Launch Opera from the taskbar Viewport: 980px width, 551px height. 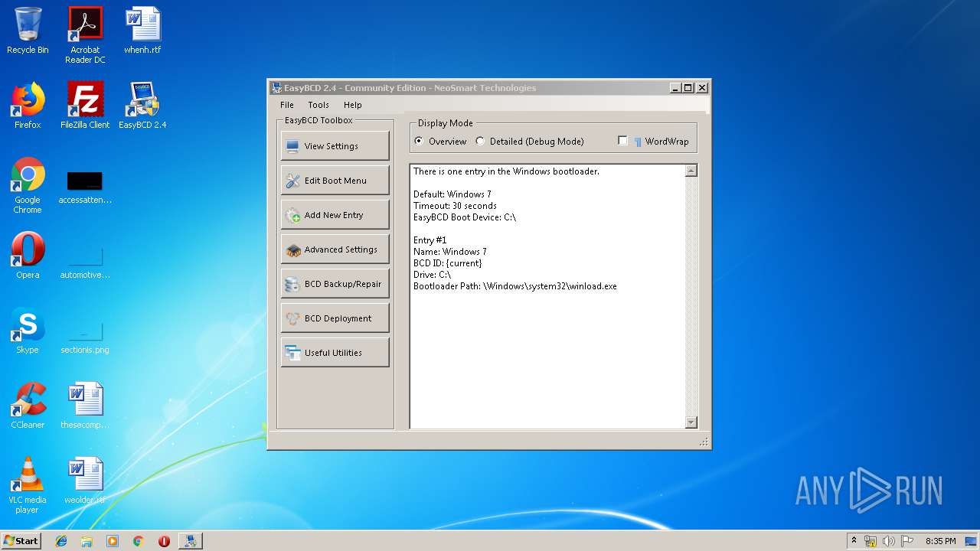click(164, 541)
